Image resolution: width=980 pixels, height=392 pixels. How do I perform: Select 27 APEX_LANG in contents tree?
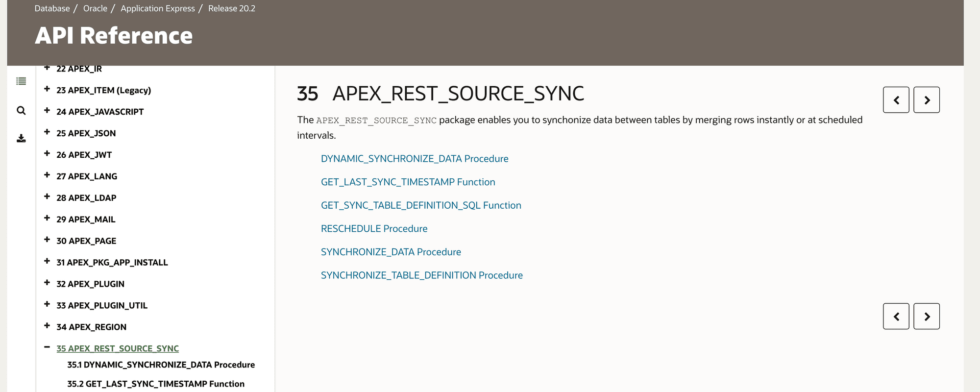pos(87,176)
